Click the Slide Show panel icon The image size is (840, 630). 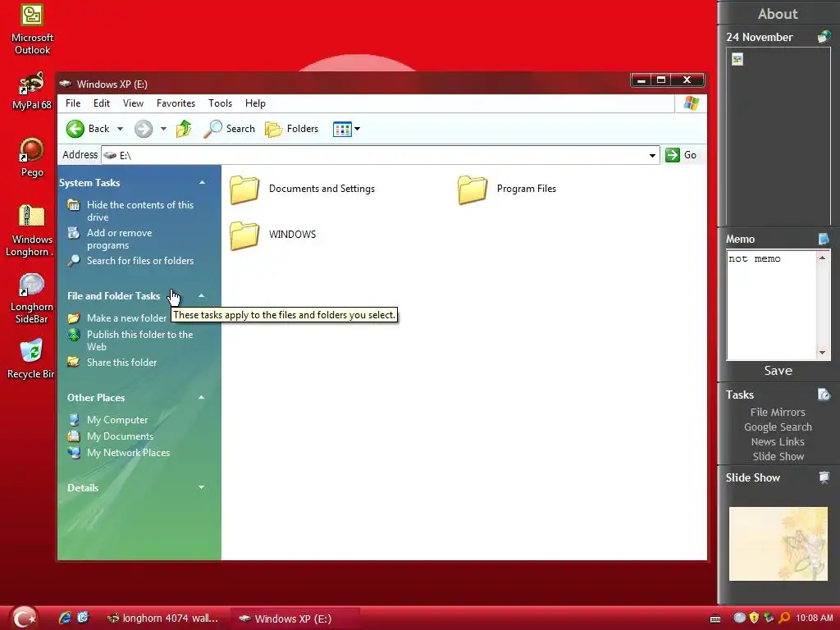pos(824,477)
